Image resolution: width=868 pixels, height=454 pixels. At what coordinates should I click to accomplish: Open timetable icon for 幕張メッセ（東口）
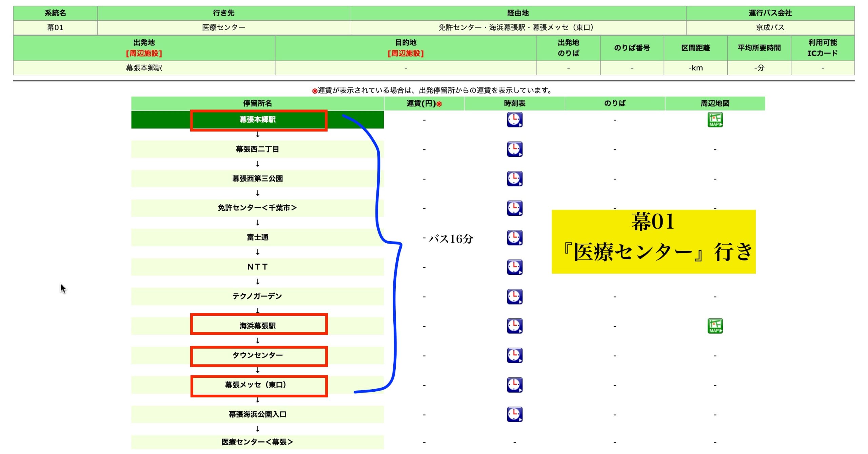(x=514, y=385)
